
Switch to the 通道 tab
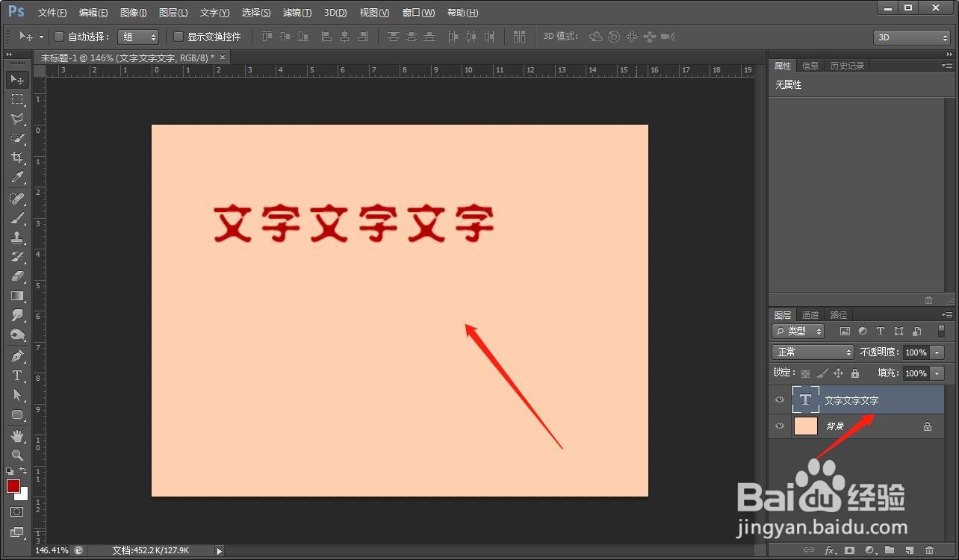(x=810, y=315)
